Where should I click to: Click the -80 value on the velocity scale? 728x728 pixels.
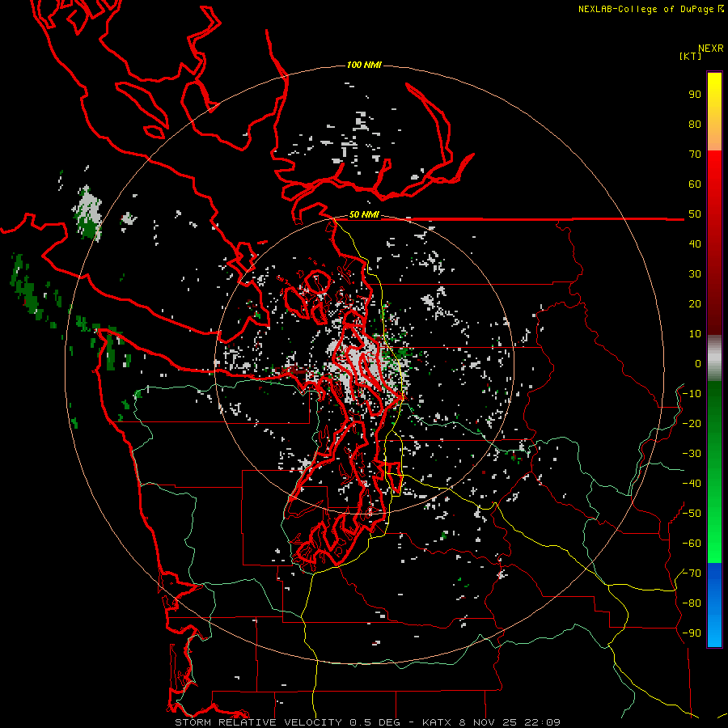click(x=692, y=603)
